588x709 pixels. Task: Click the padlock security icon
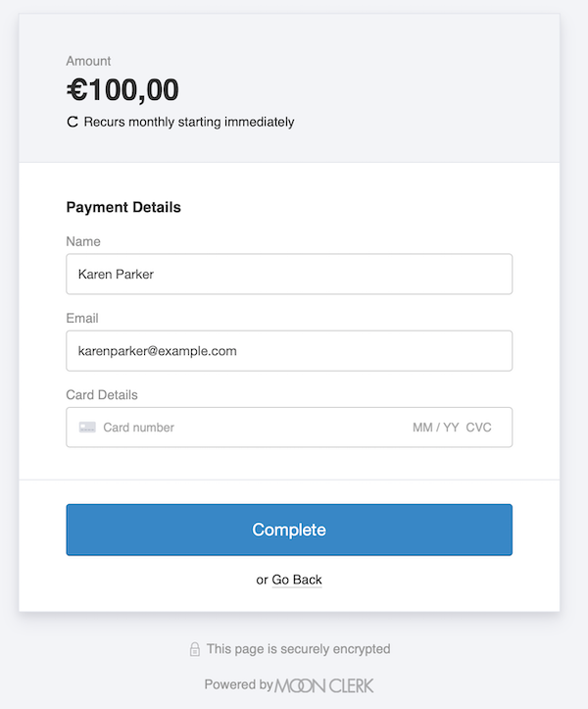pos(195,649)
